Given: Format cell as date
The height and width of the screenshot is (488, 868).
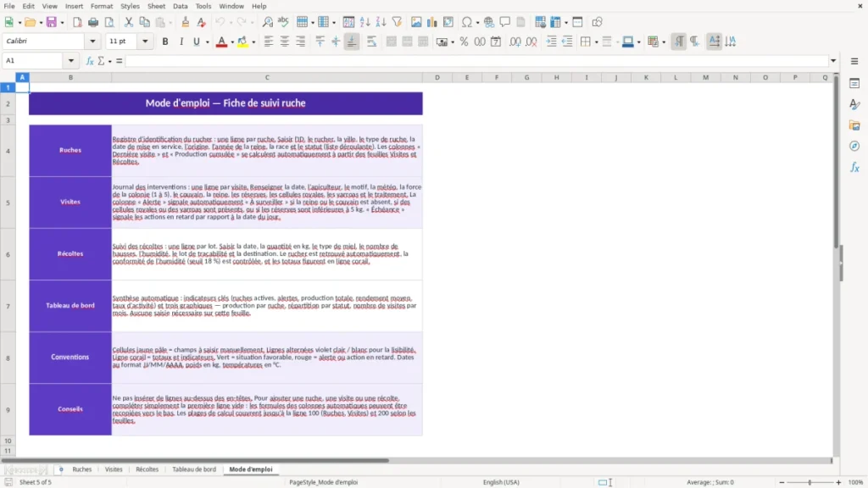Looking at the screenshot, I should pos(496,42).
